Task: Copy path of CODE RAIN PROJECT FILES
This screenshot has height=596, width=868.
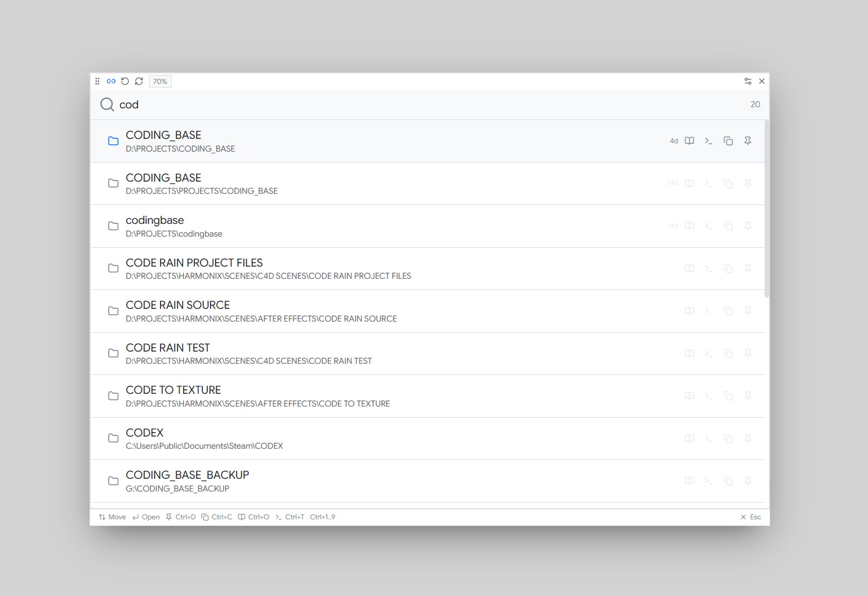Action: (728, 268)
